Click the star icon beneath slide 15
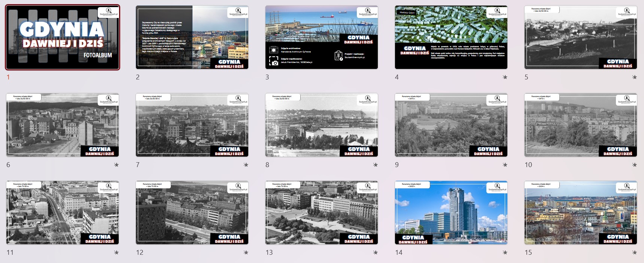Viewport: 644px width, 263px height. click(x=634, y=253)
